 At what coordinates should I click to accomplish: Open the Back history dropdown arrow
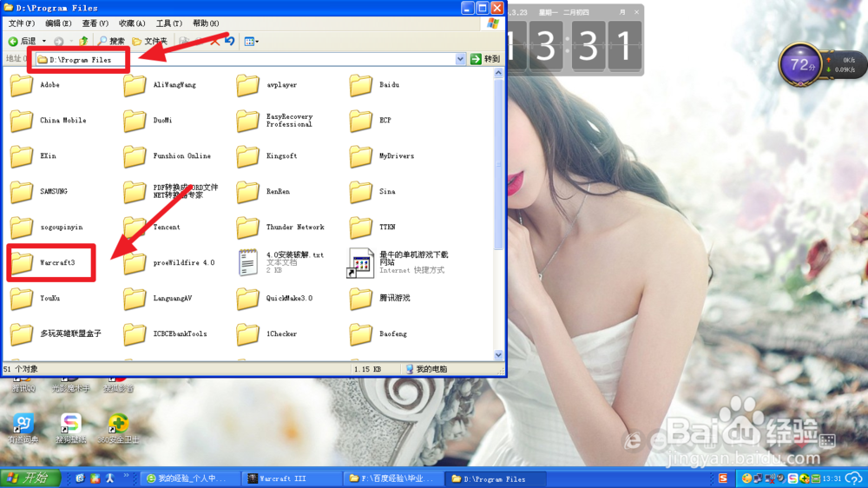pos(44,41)
